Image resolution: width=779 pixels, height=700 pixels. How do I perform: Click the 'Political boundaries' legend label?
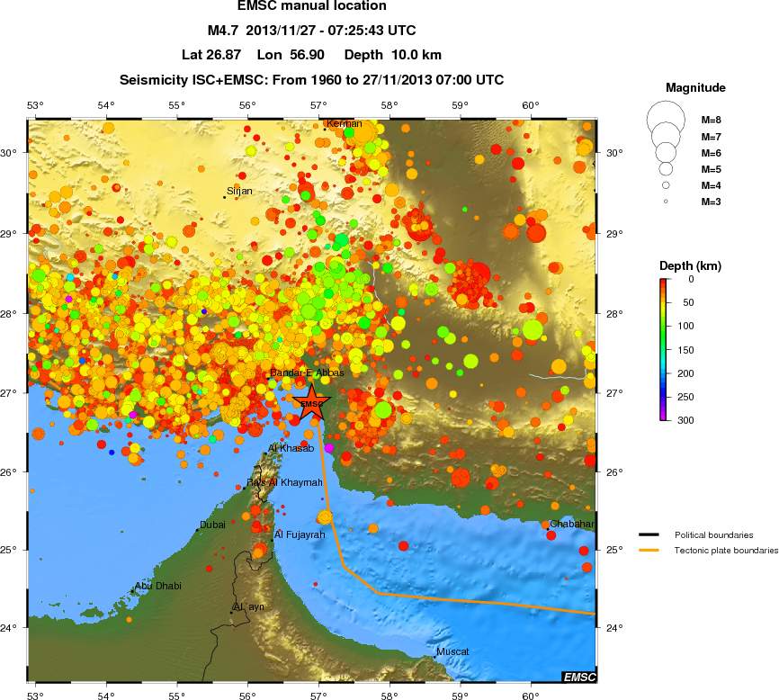[x=713, y=535]
